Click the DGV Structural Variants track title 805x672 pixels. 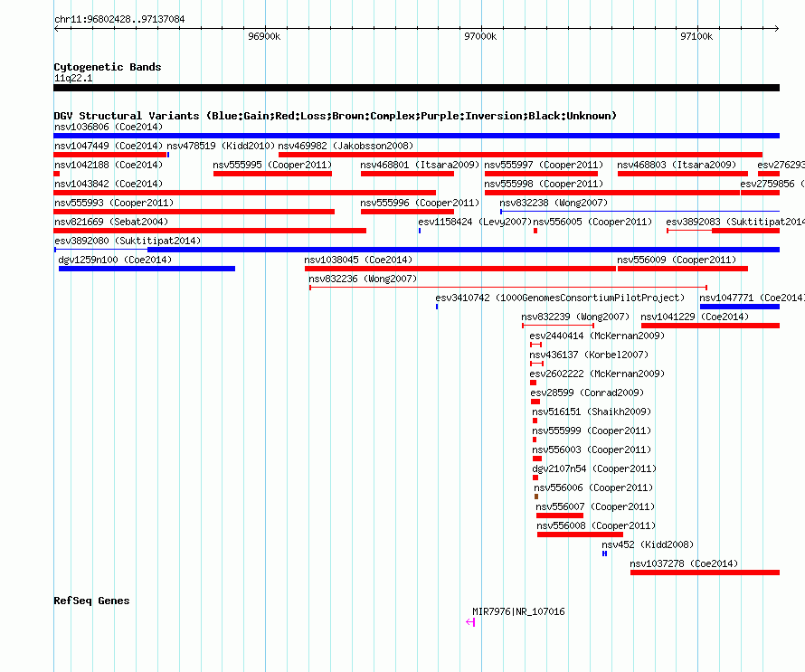(x=336, y=116)
